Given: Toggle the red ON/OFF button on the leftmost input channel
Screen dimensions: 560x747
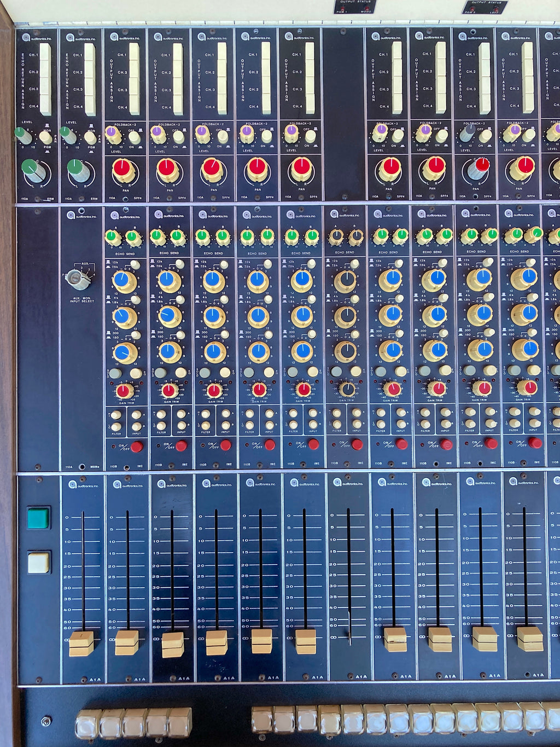Looking at the screenshot, I should [136, 447].
